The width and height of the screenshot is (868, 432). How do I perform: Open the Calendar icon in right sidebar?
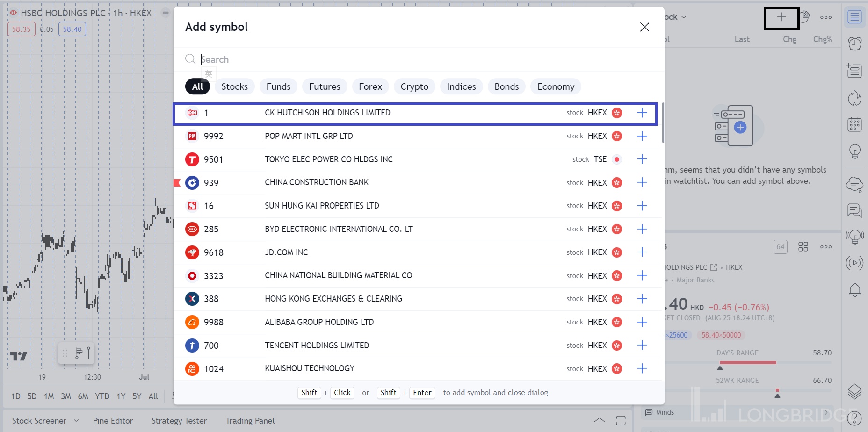pos(854,125)
